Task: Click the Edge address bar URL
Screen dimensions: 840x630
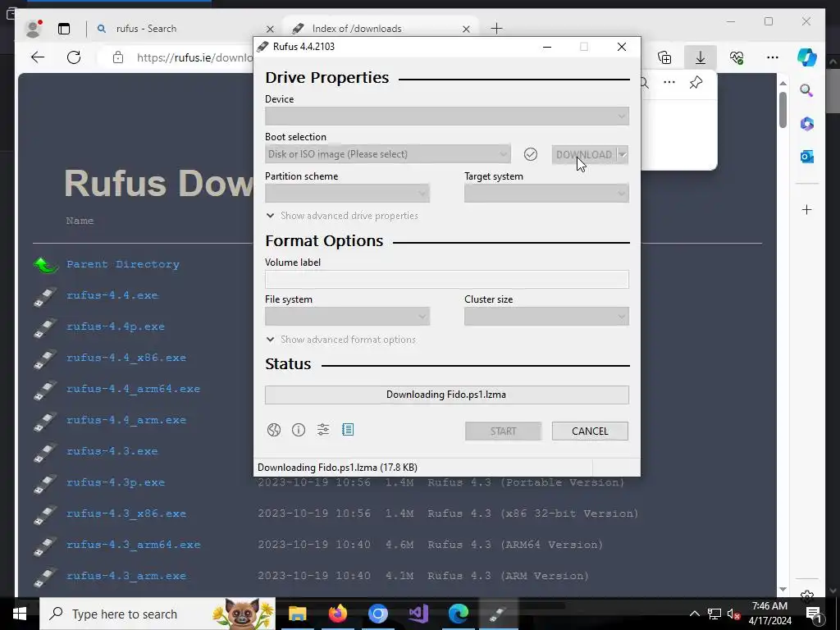Action: click(x=194, y=57)
